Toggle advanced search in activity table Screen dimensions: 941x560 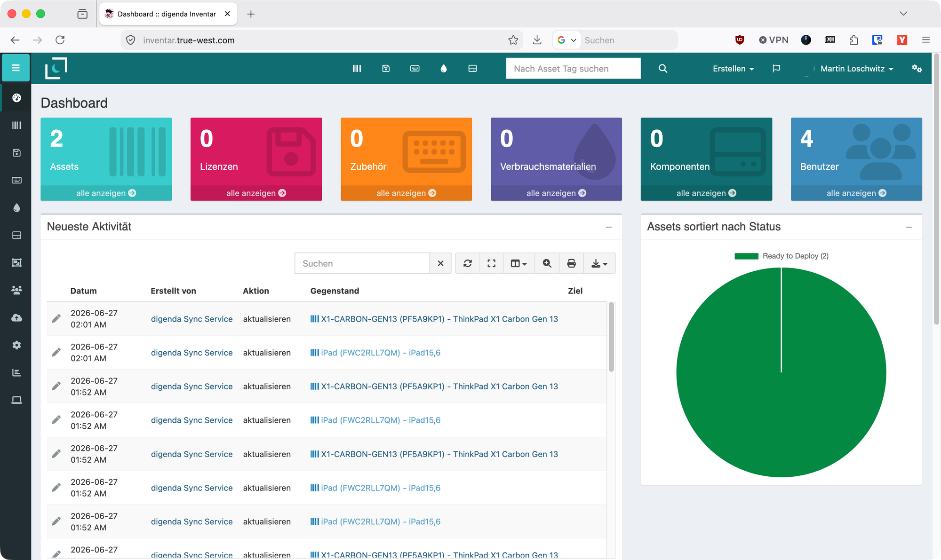(x=547, y=263)
